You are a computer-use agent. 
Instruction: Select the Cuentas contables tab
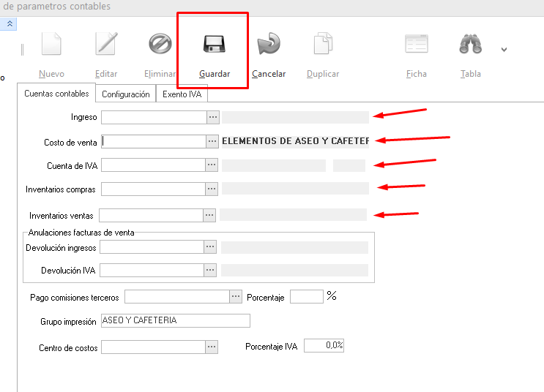click(x=56, y=94)
